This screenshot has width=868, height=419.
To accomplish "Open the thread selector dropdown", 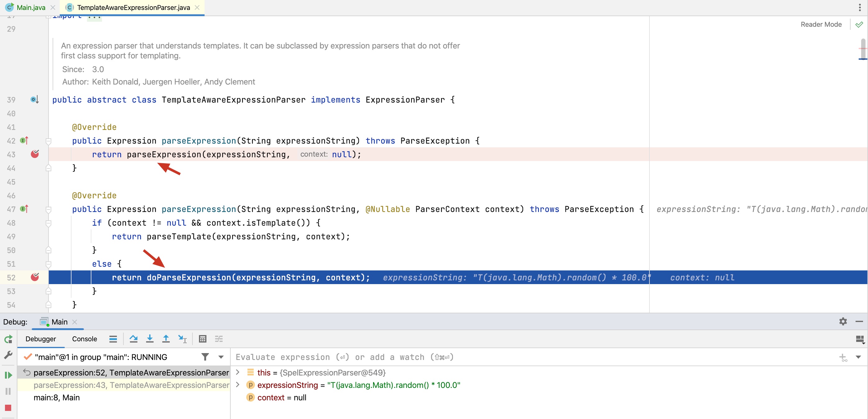I will (221, 357).
